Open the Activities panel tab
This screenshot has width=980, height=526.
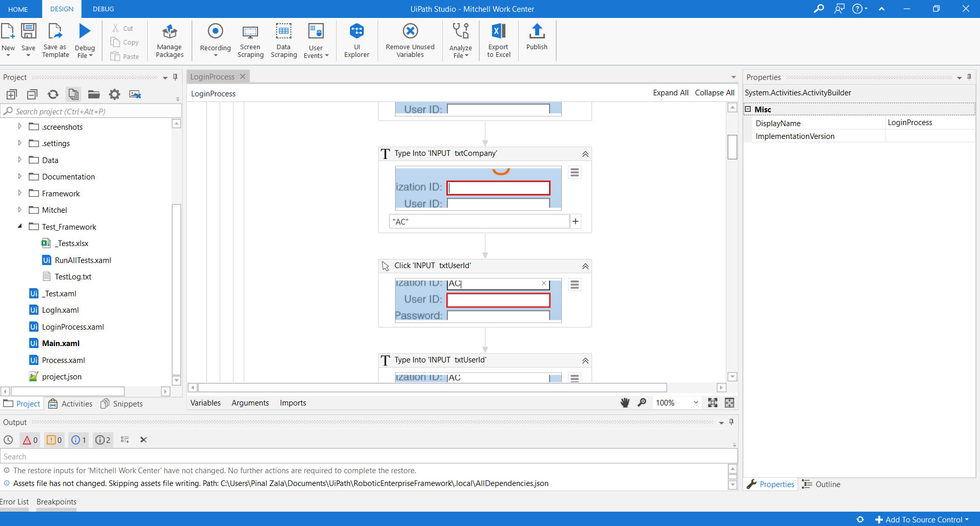(70, 404)
